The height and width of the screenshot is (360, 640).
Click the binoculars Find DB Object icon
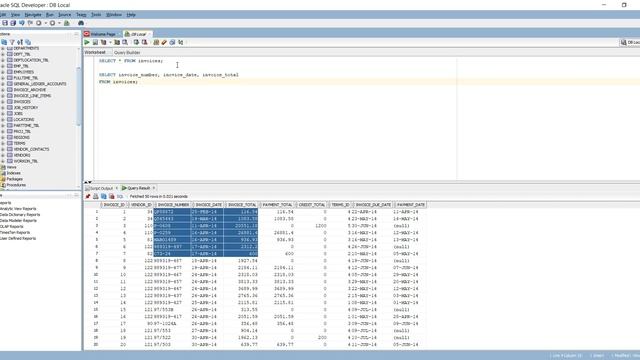coord(81,23)
